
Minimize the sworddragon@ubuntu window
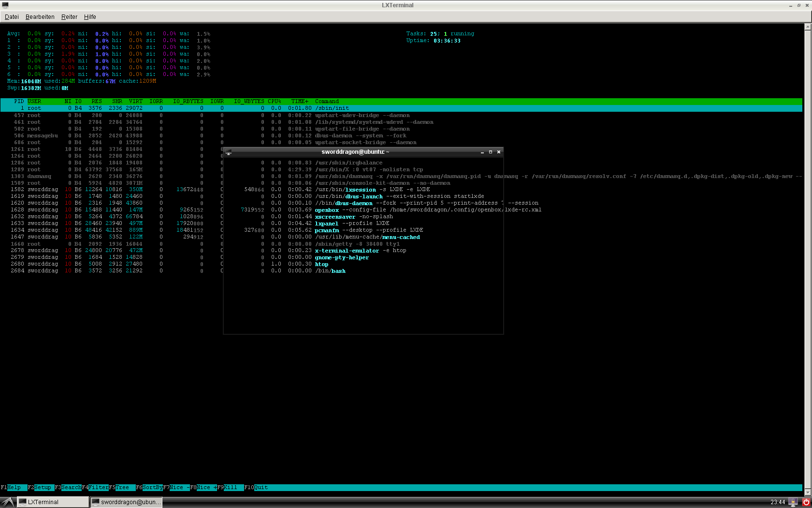[482, 152]
